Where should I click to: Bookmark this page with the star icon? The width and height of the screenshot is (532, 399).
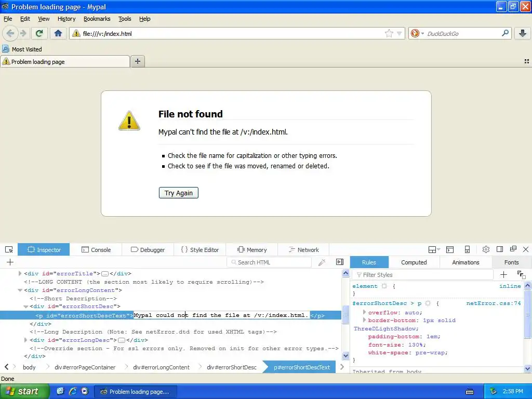[x=389, y=33]
